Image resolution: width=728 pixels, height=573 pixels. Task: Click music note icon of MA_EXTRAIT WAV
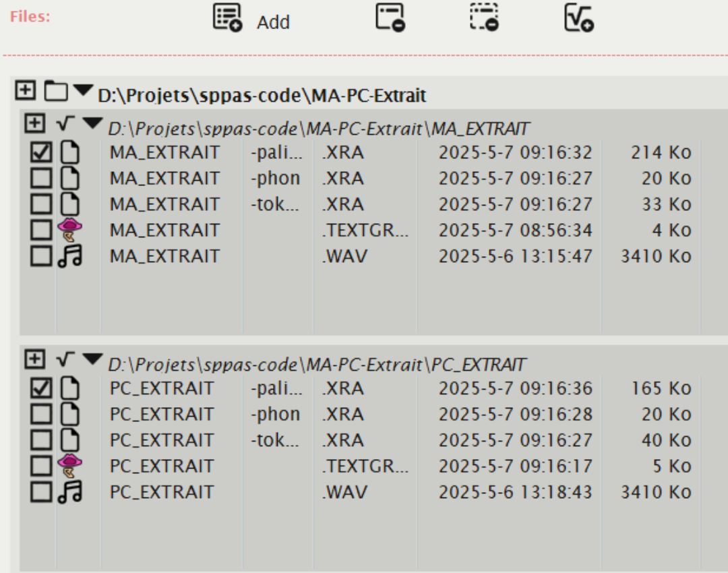click(69, 256)
